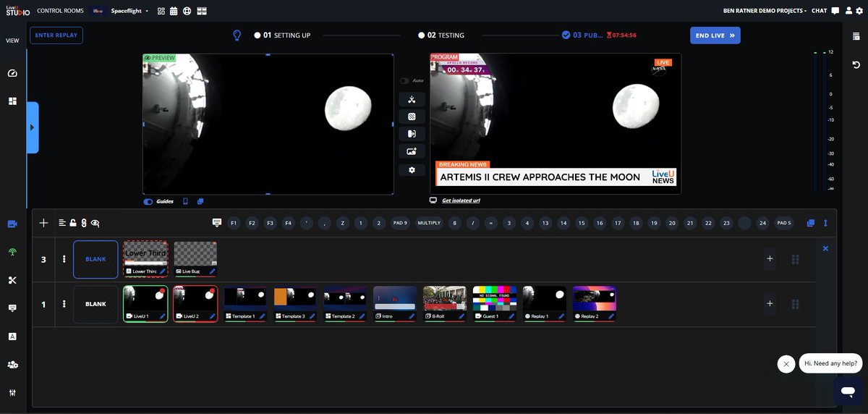The image size is (868, 414).
Task: Open the guests people sidebar icon
Action: [12, 364]
